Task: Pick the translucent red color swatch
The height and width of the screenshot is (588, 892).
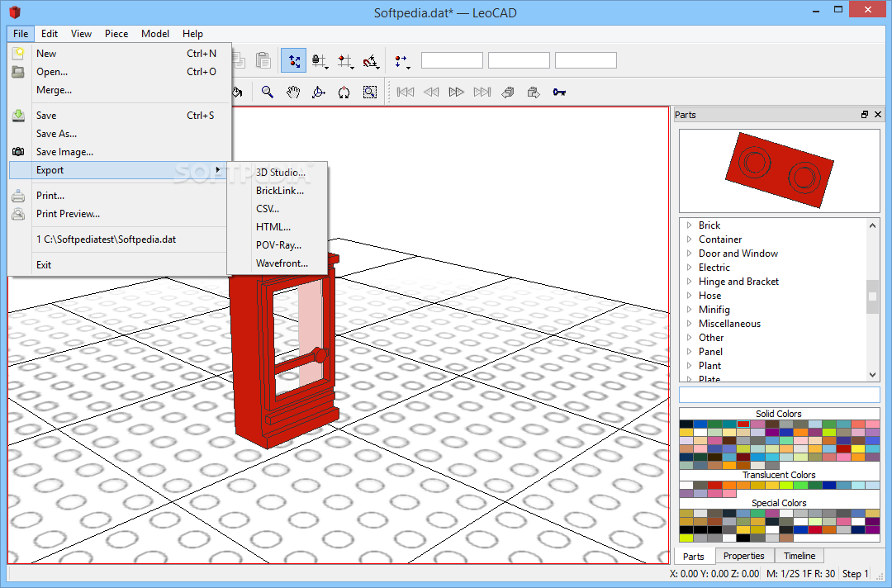Action: (714, 485)
